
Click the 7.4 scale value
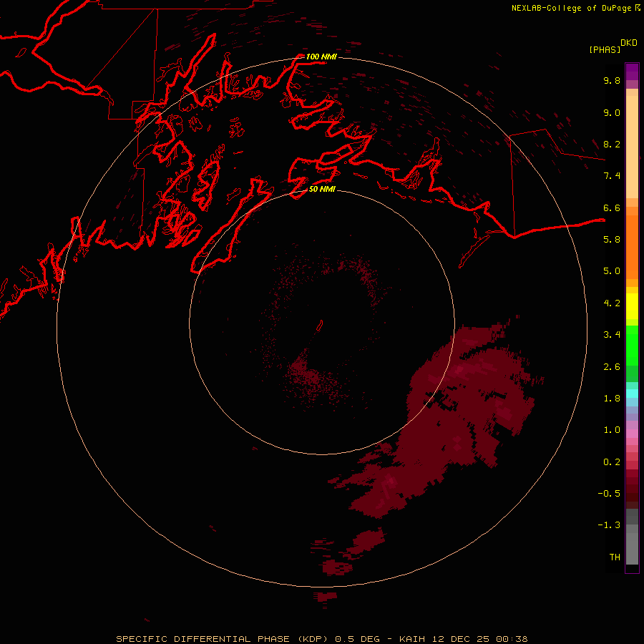[x=612, y=176]
